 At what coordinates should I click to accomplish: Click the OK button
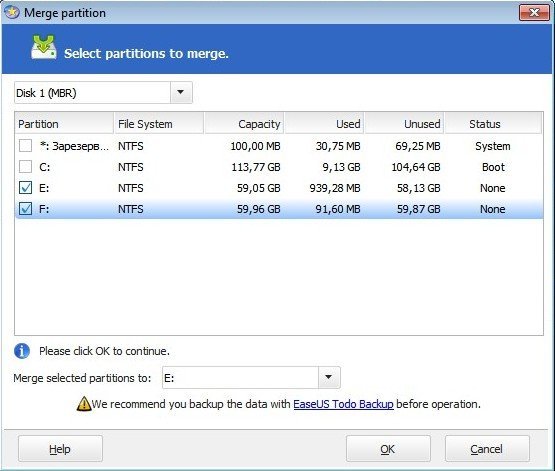388,449
